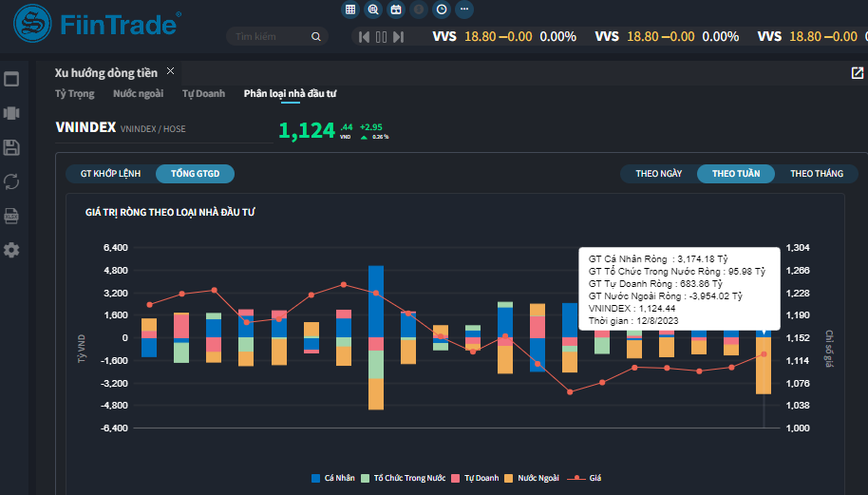
Task: Close the Xu hướng dòng tiền panel
Action: tap(171, 71)
